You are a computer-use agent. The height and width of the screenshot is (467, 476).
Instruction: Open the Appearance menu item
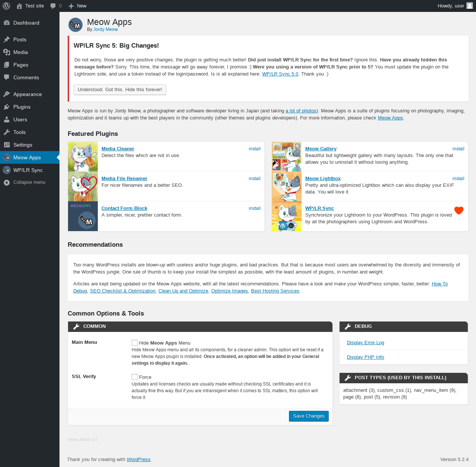click(x=30, y=94)
